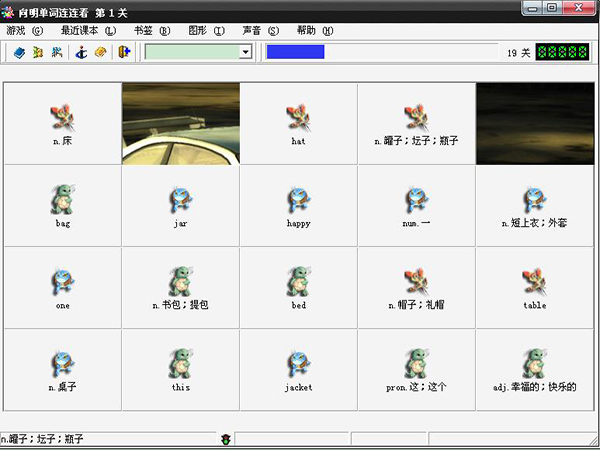Select the butterfly tile n.帽子；礼帽
The width and height of the screenshot is (600, 450).
pyautogui.click(x=416, y=288)
